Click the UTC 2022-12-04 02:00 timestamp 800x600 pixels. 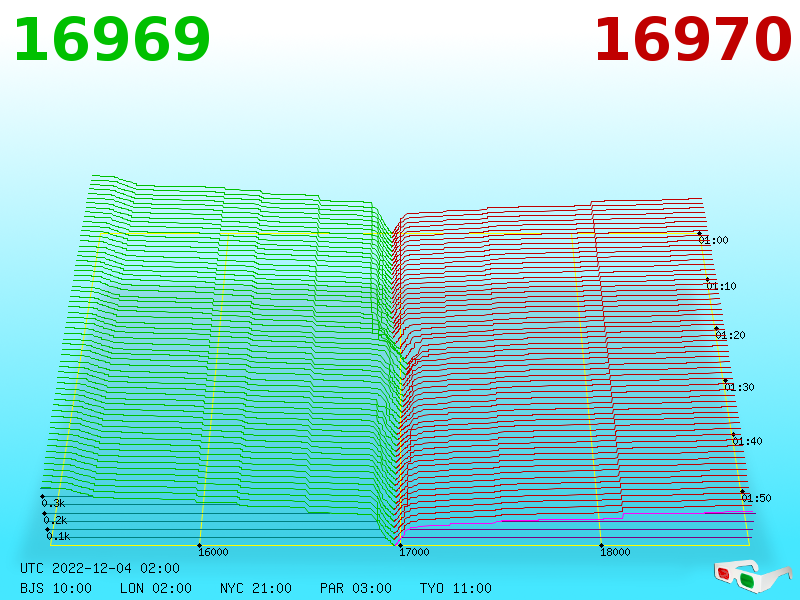click(100, 568)
